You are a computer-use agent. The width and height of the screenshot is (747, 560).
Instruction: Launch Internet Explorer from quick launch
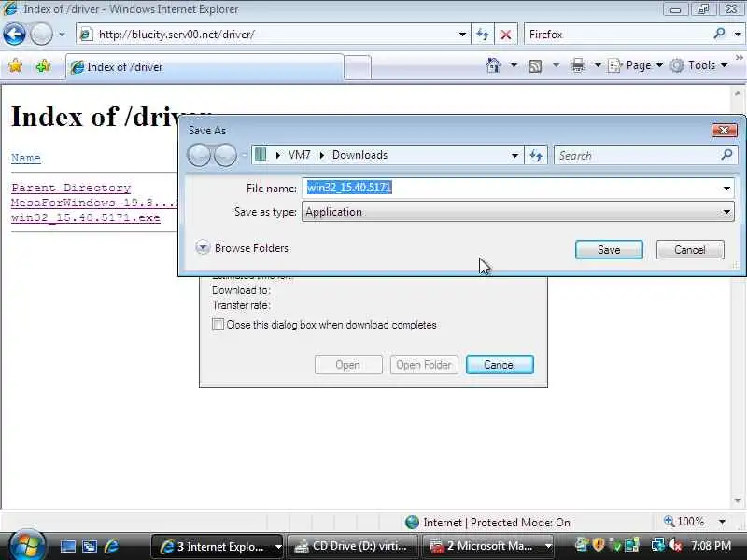[111, 546]
